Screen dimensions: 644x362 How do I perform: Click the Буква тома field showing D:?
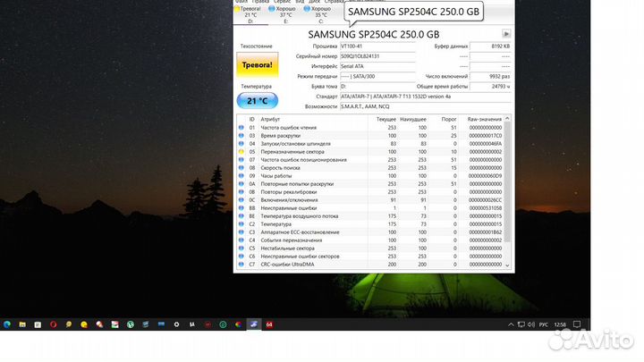(377, 87)
